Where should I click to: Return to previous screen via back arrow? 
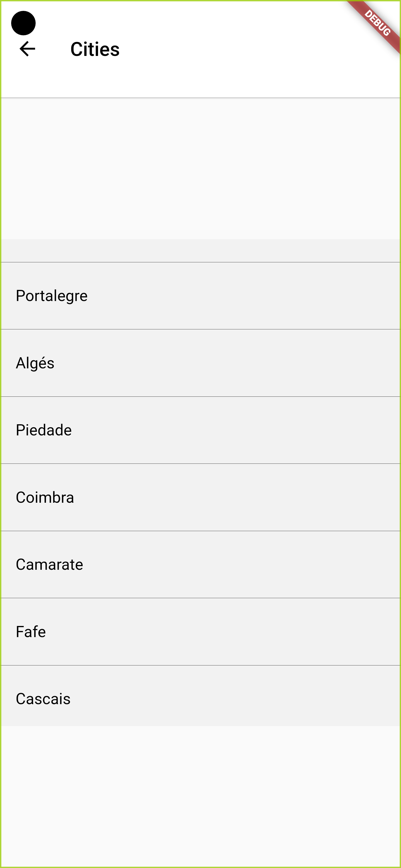tap(27, 49)
